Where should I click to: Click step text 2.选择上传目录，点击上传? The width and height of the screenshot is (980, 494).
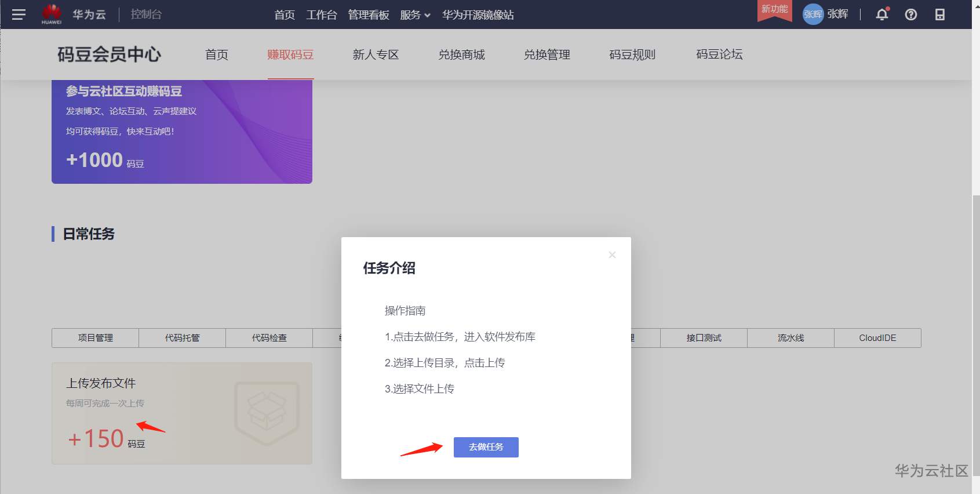pos(445,363)
